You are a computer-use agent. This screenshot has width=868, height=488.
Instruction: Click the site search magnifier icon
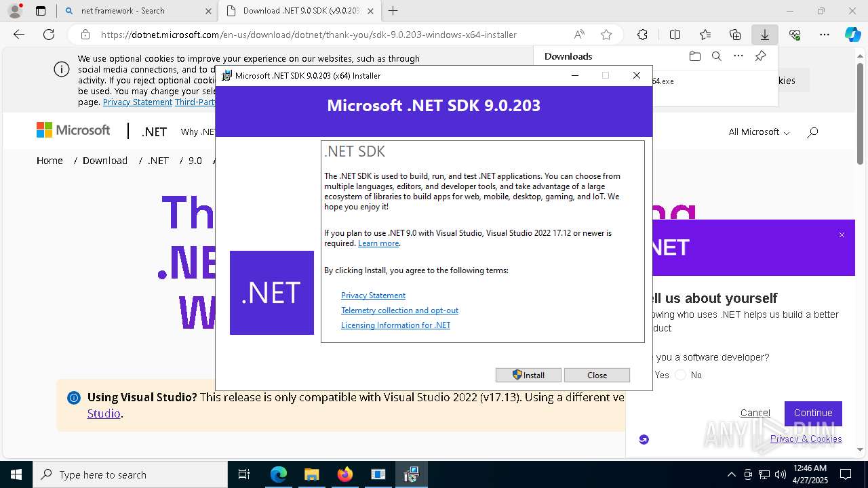(812, 132)
